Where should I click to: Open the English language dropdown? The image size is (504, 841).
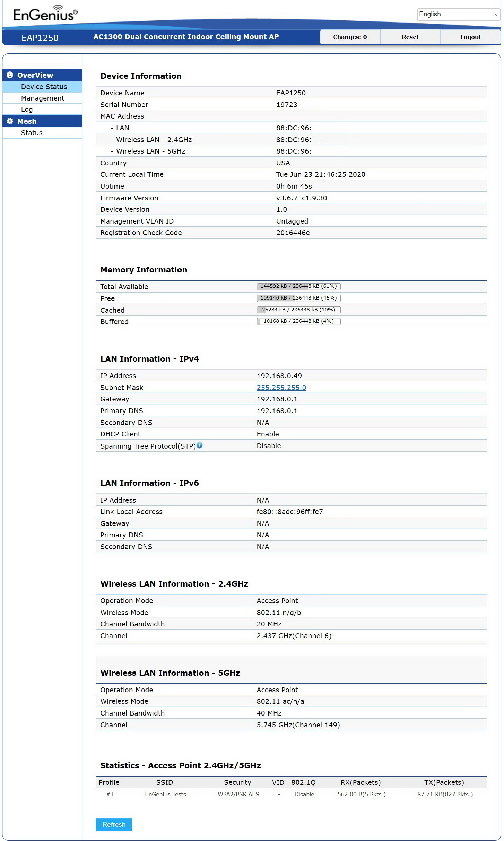click(459, 14)
